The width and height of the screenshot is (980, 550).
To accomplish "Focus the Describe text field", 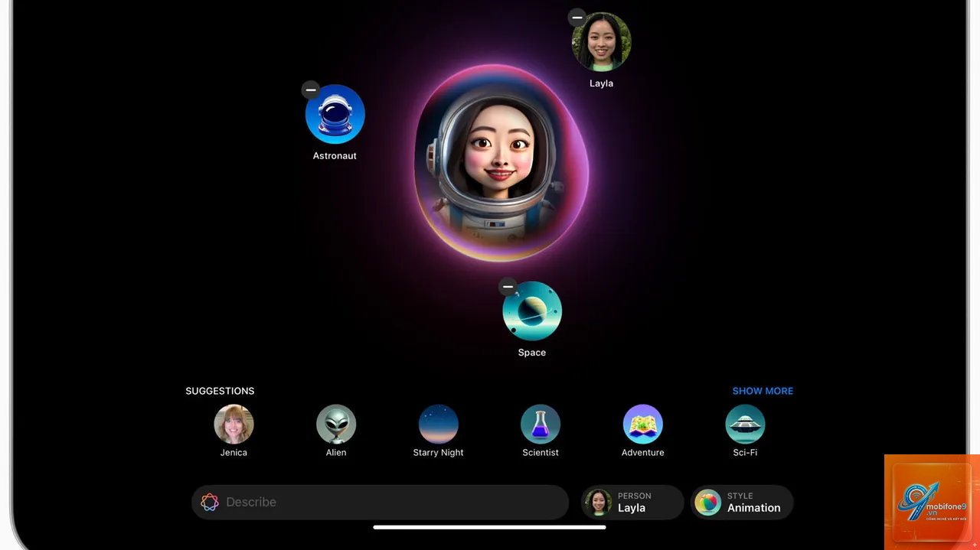I will click(x=380, y=503).
